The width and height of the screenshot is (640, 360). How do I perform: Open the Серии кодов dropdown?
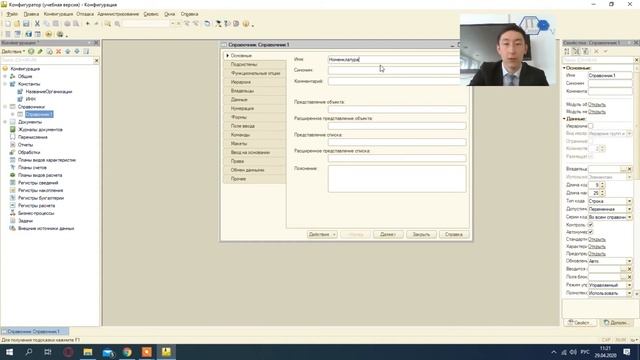coord(629,217)
